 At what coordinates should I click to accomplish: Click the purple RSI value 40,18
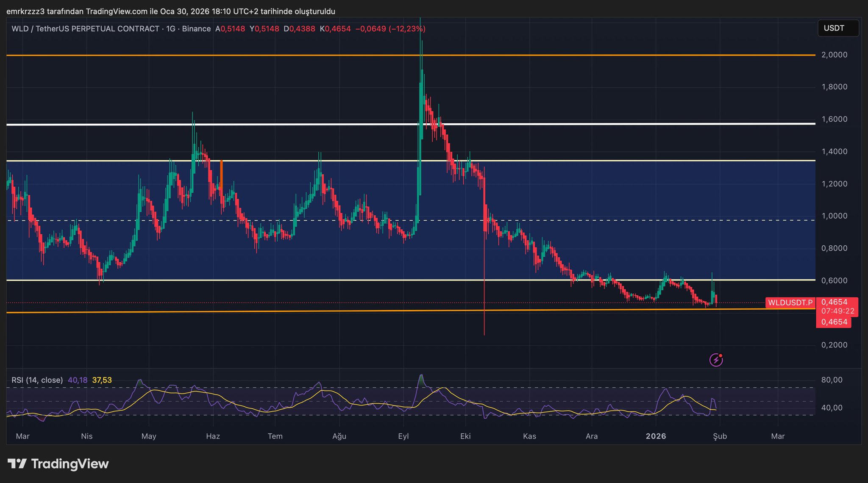[x=78, y=380]
